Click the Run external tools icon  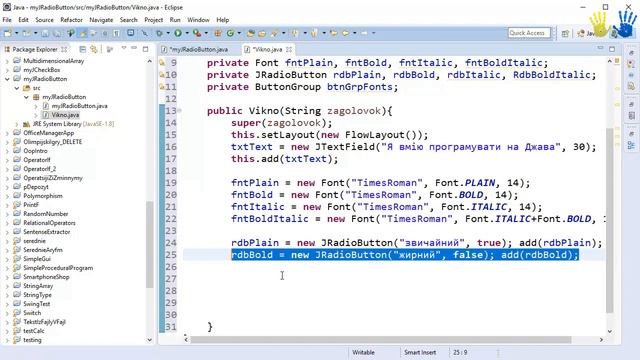point(197,33)
